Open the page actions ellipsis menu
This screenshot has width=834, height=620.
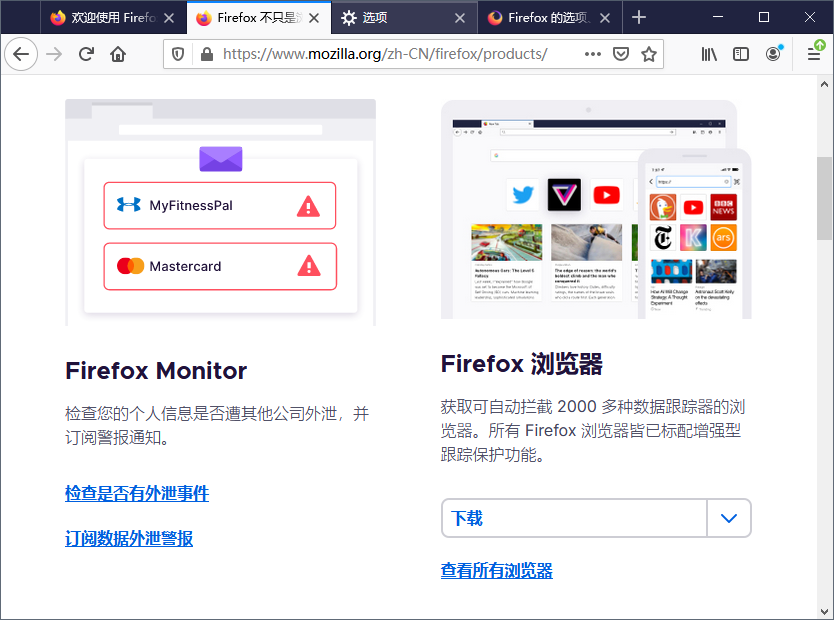pyautogui.click(x=595, y=54)
